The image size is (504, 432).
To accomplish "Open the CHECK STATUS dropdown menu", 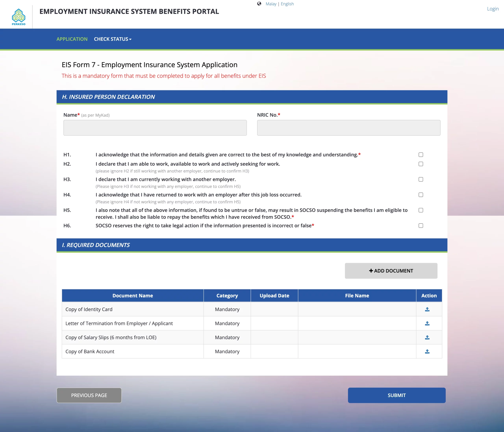I will (x=113, y=39).
